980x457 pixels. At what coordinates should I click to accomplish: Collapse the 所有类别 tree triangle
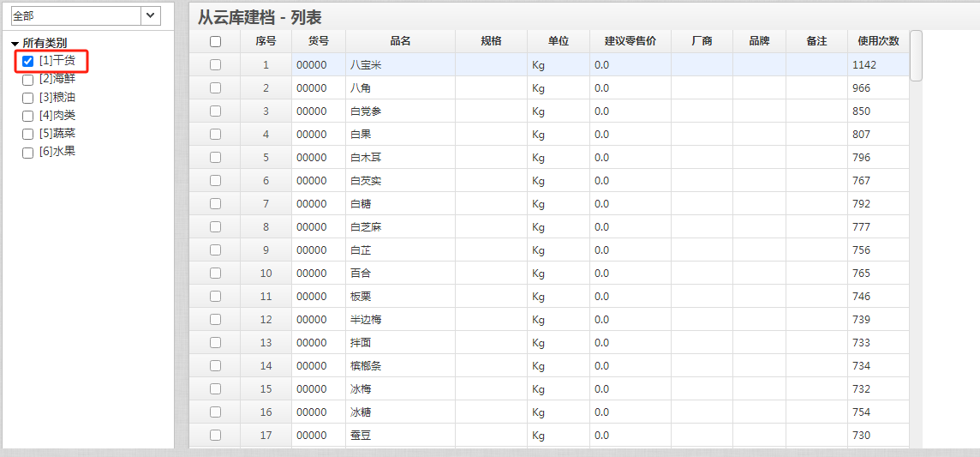15,44
